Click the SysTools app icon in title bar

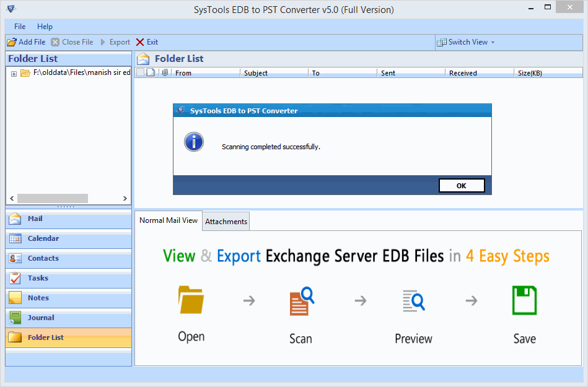(x=11, y=9)
